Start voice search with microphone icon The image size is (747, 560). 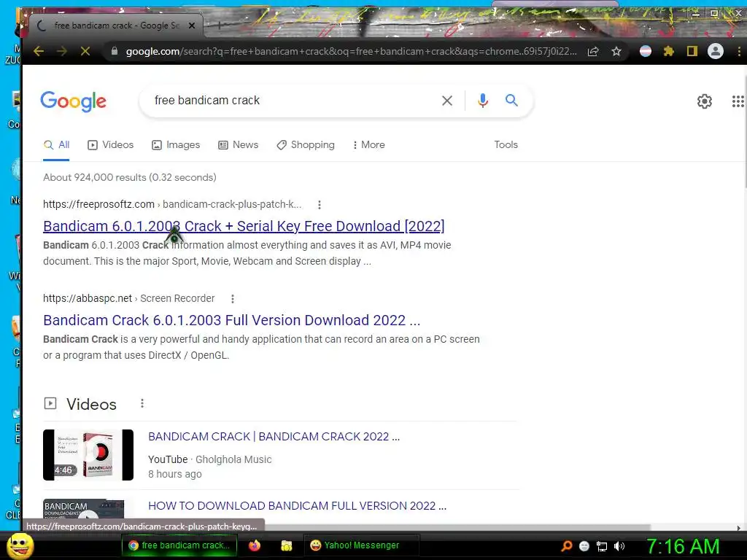pyautogui.click(x=483, y=101)
